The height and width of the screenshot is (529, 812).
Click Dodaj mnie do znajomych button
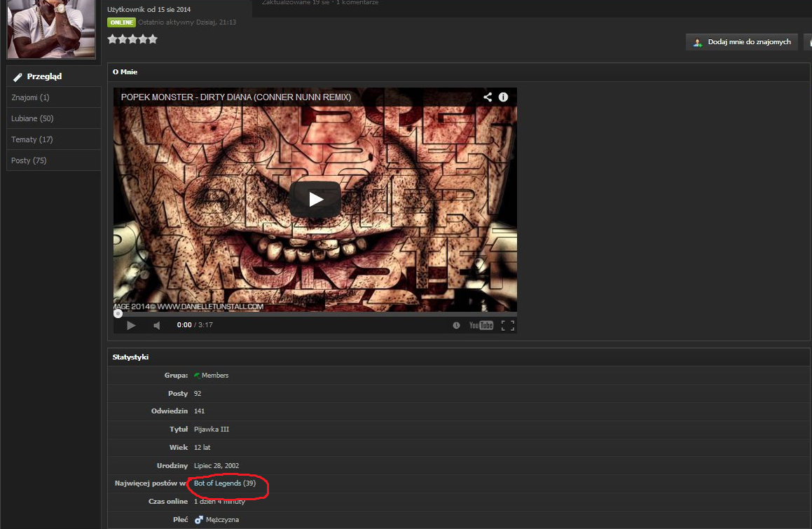click(741, 42)
